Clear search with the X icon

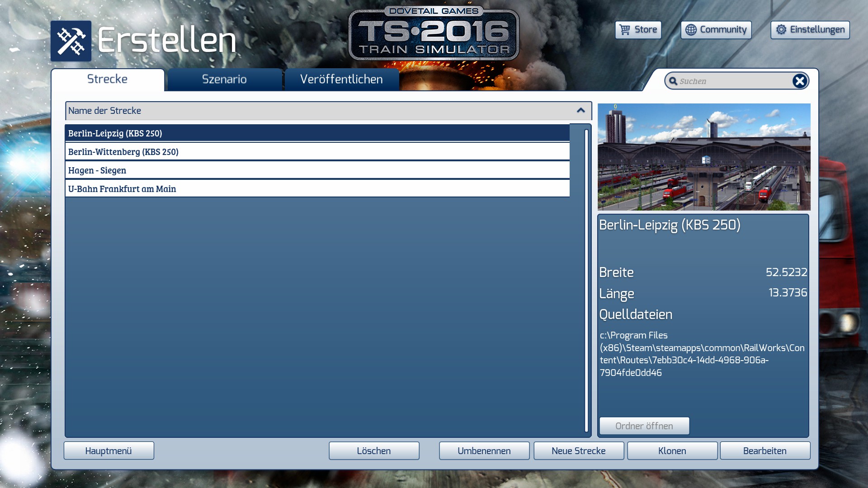799,81
